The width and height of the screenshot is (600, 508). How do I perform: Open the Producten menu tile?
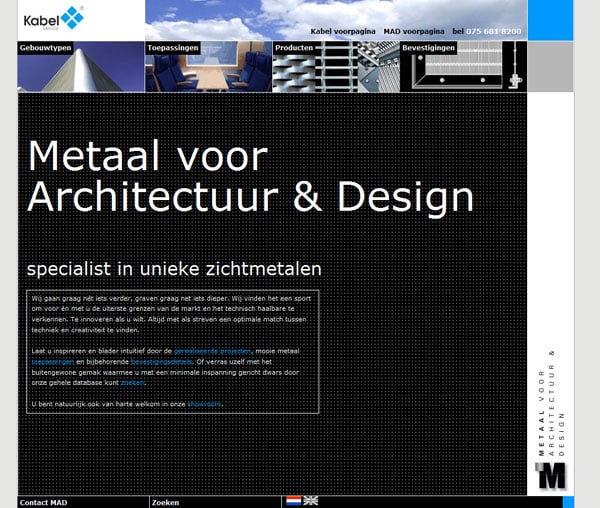point(336,67)
